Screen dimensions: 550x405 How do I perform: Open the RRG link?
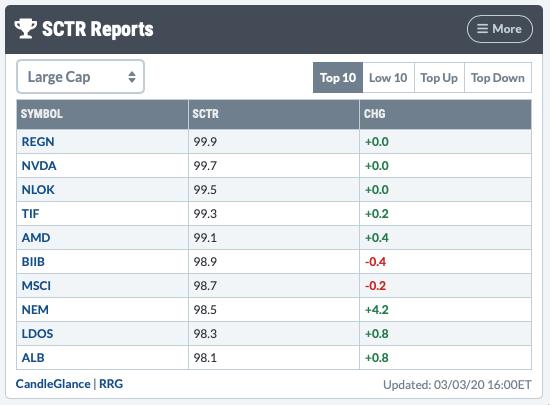111,384
